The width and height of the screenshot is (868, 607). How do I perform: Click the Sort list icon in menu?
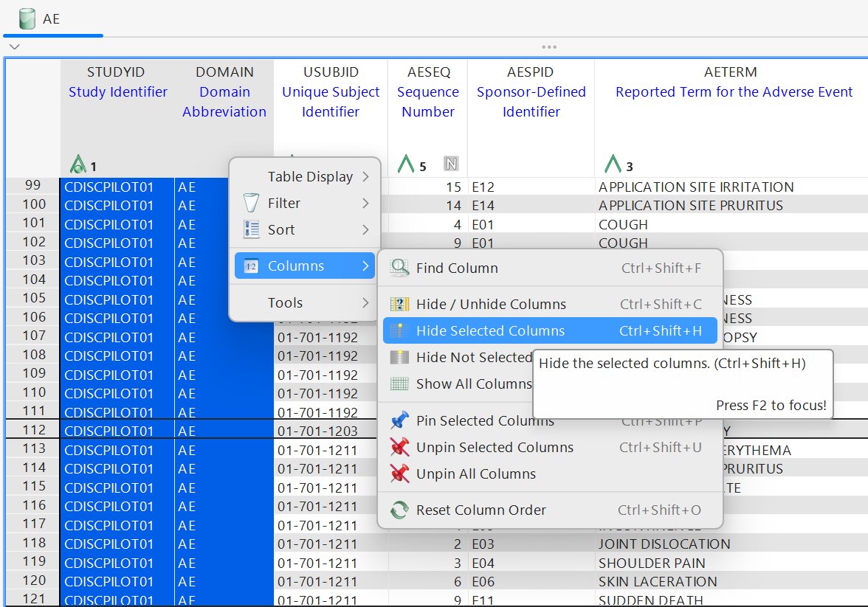click(x=251, y=229)
